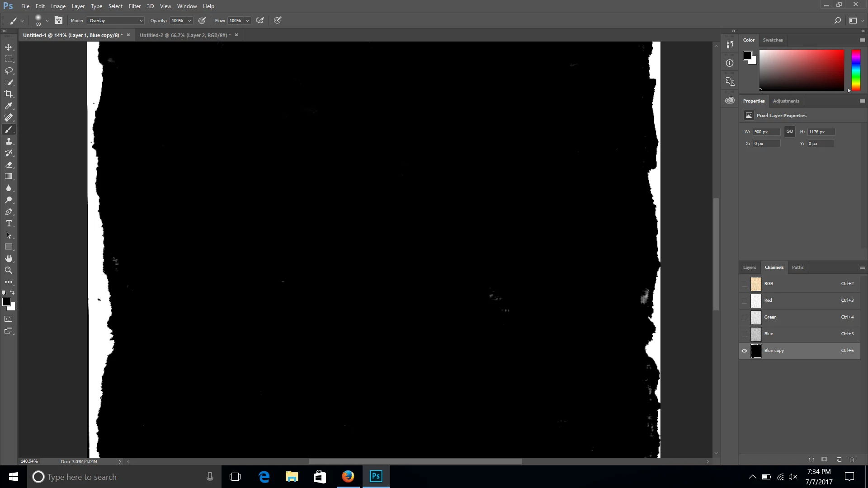868x488 pixels.
Task: Show the RGB channel visibility
Action: tap(744, 284)
